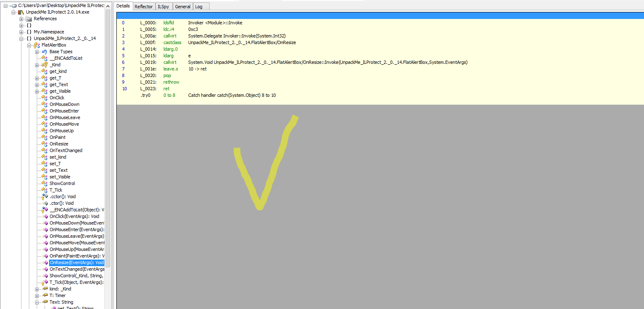This screenshot has height=309, width=644.
Task: Click the OnPaint(PaintEventArgs) method icon
Action: [x=45, y=256]
